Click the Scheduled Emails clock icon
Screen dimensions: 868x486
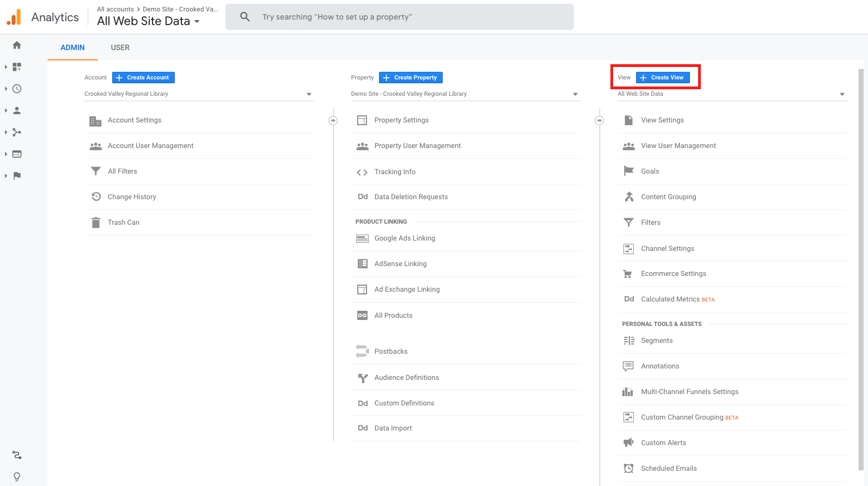click(628, 468)
